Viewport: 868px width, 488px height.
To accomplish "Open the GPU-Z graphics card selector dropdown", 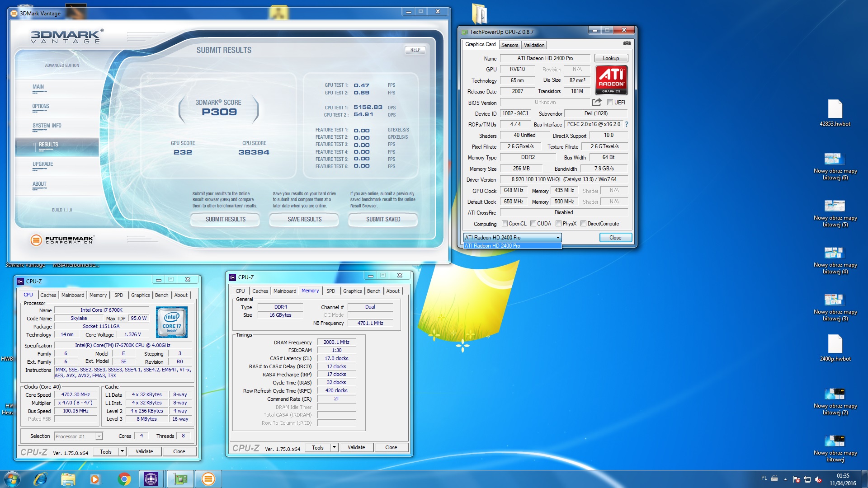I will tap(512, 238).
